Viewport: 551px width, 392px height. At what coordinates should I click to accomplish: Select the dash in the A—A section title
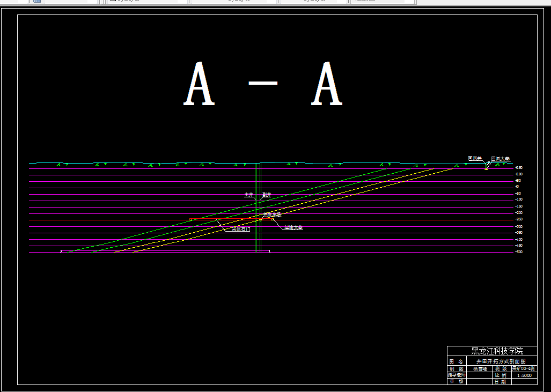(263, 84)
